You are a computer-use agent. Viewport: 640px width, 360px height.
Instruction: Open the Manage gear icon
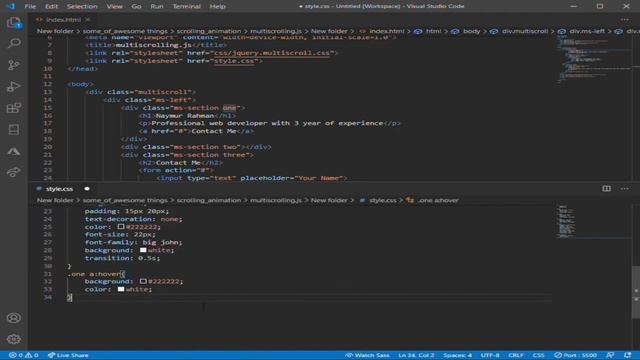pyautogui.click(x=13, y=339)
